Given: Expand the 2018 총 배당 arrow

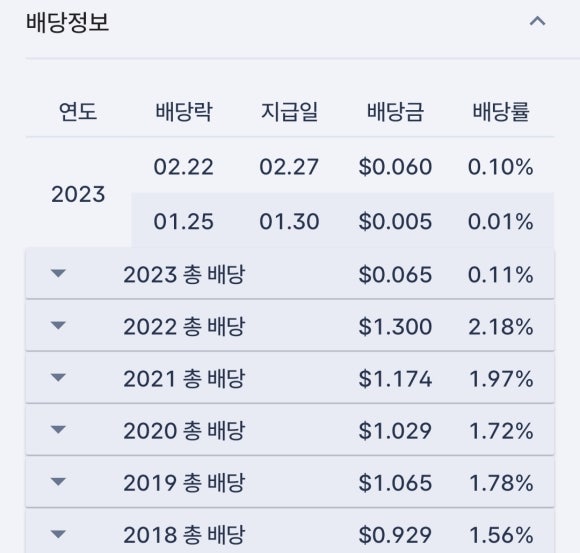Looking at the screenshot, I should 58,534.
